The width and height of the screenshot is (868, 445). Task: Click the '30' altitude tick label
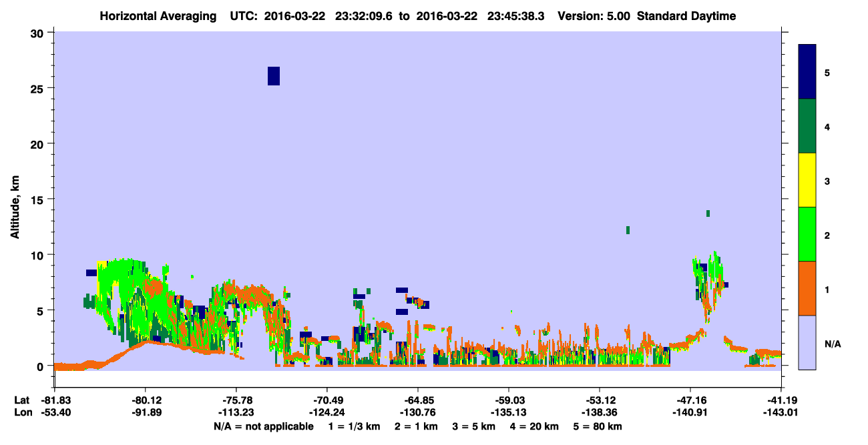(37, 32)
